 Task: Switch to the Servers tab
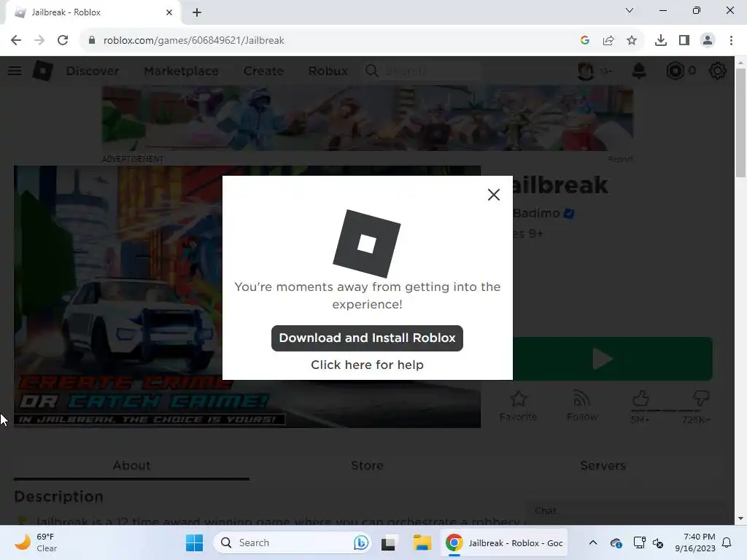(x=603, y=465)
